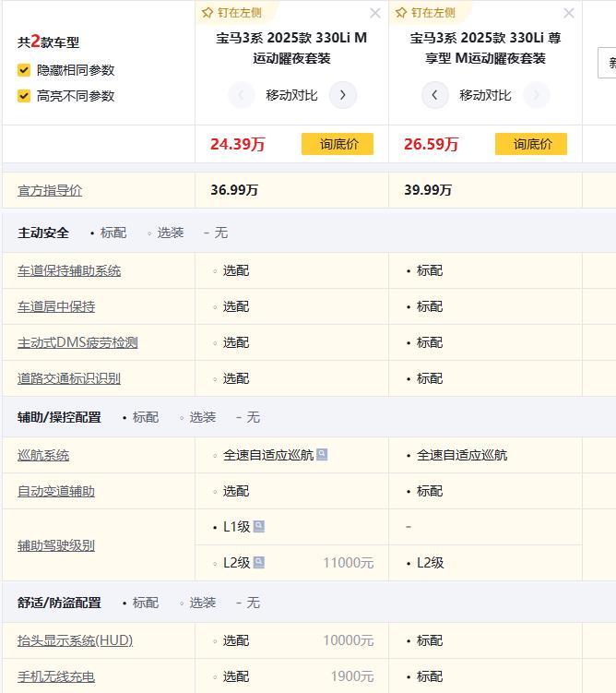Select 宝马3系 2025款 330Li M title
616x693 pixels.
coord(291,48)
